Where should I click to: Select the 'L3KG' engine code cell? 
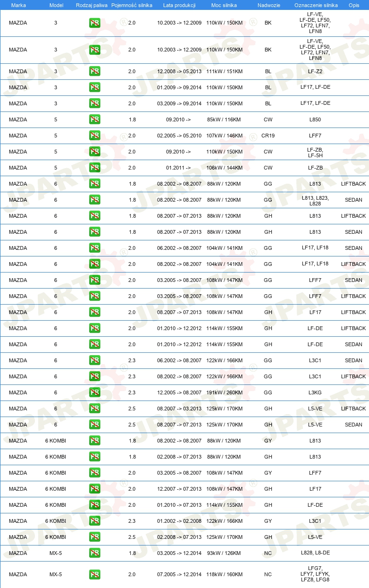point(315,392)
